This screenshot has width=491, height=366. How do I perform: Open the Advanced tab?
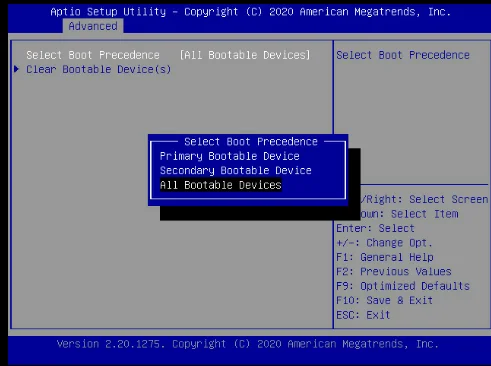point(93,26)
